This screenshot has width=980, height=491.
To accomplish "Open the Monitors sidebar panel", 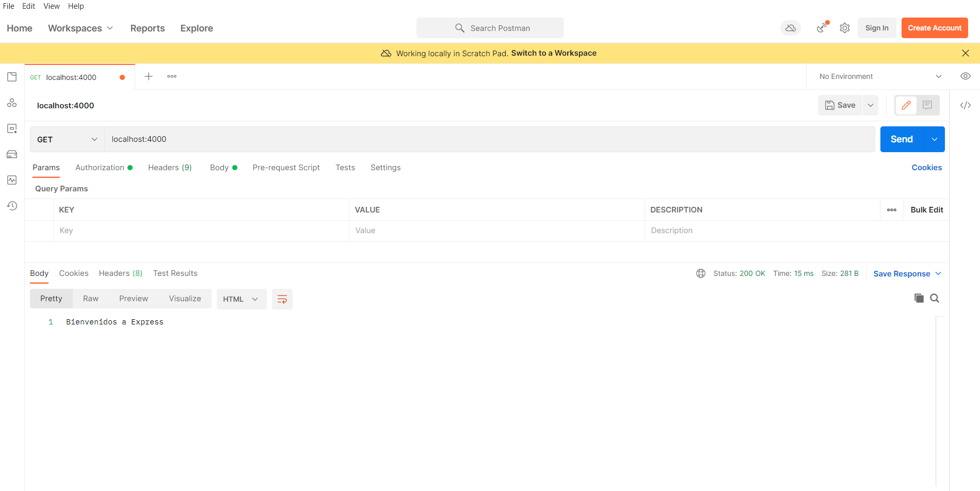I will pos(12,180).
